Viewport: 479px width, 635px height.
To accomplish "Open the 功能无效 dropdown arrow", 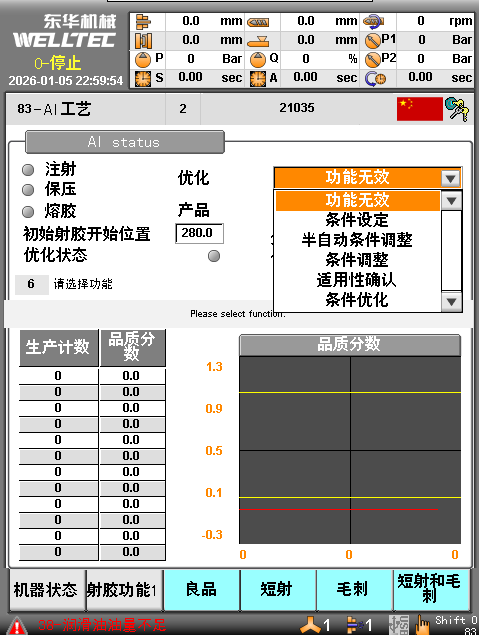I will pyautogui.click(x=451, y=178).
